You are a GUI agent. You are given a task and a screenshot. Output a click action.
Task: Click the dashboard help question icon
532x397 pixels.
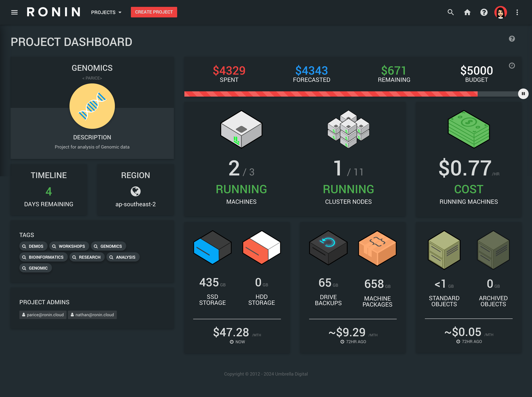coord(512,39)
